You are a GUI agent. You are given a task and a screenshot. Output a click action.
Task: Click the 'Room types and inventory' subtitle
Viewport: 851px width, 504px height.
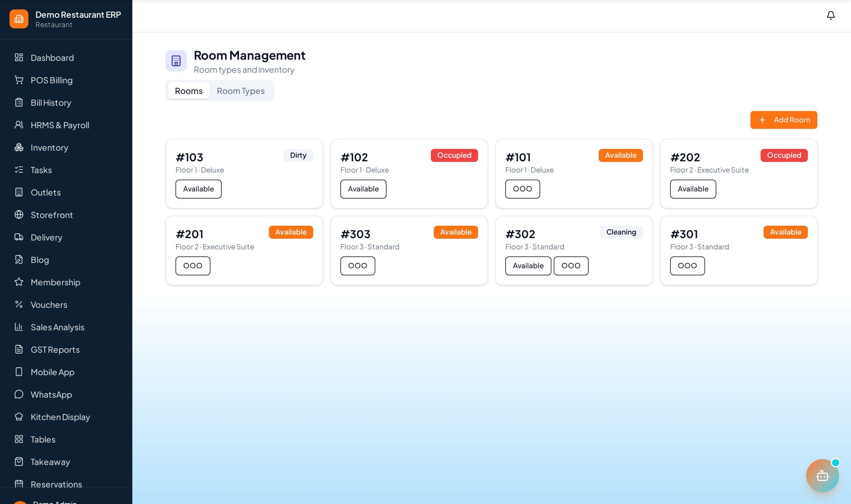click(244, 70)
